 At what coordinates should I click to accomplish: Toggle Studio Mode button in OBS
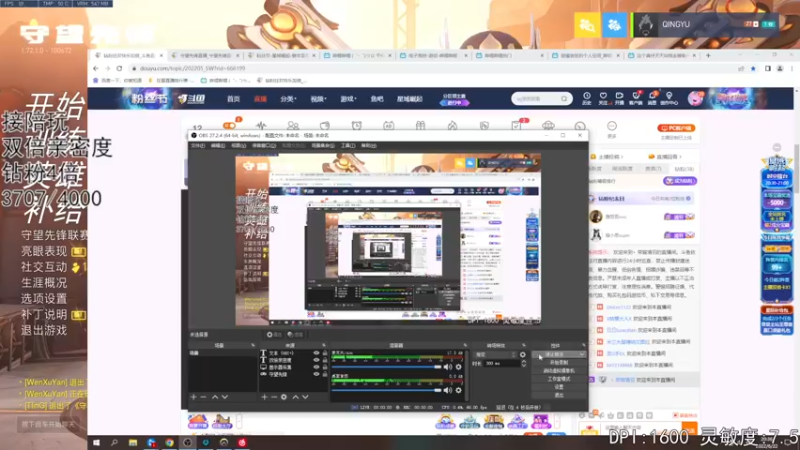coord(559,379)
